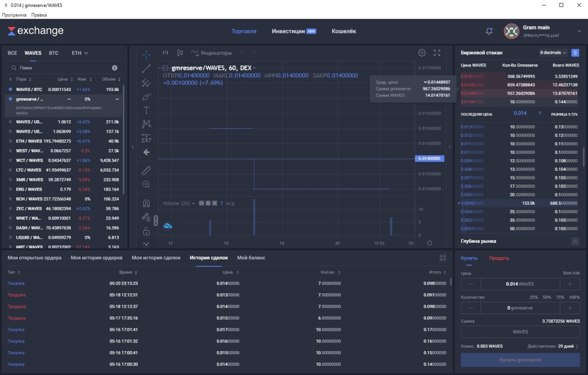
Task: Click the info icon beside search
Action: coord(115,67)
